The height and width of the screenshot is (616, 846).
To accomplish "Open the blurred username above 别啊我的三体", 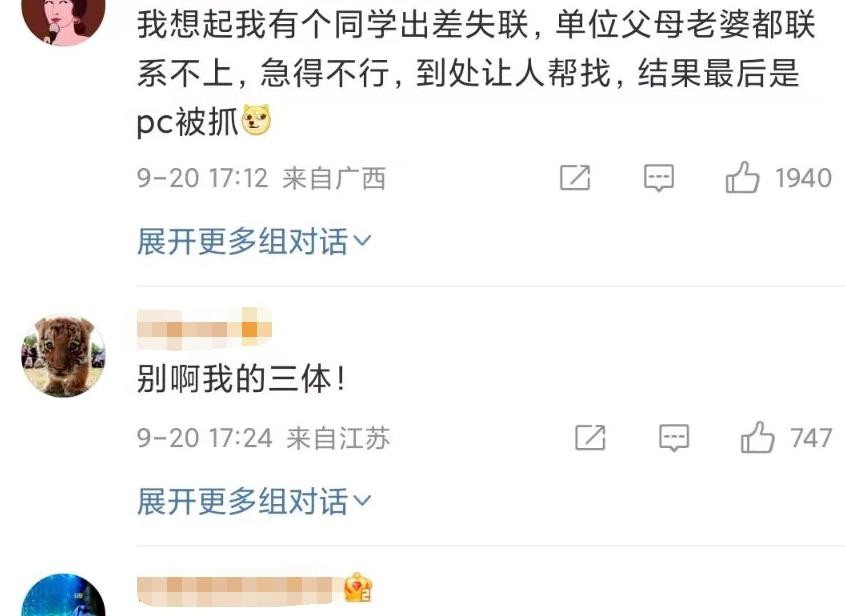I will click(204, 328).
